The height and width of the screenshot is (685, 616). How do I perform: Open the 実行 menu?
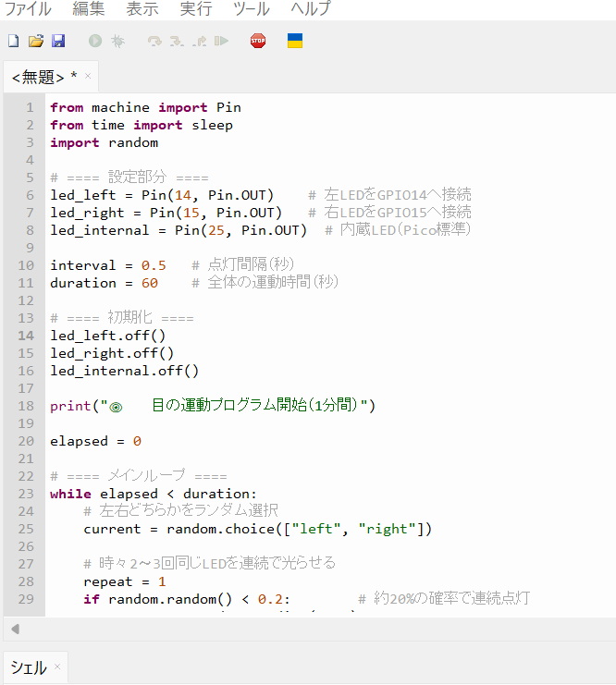pos(196,9)
